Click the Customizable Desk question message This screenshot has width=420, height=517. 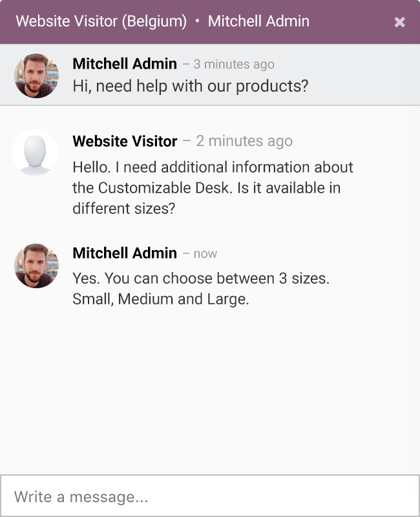[213, 187]
